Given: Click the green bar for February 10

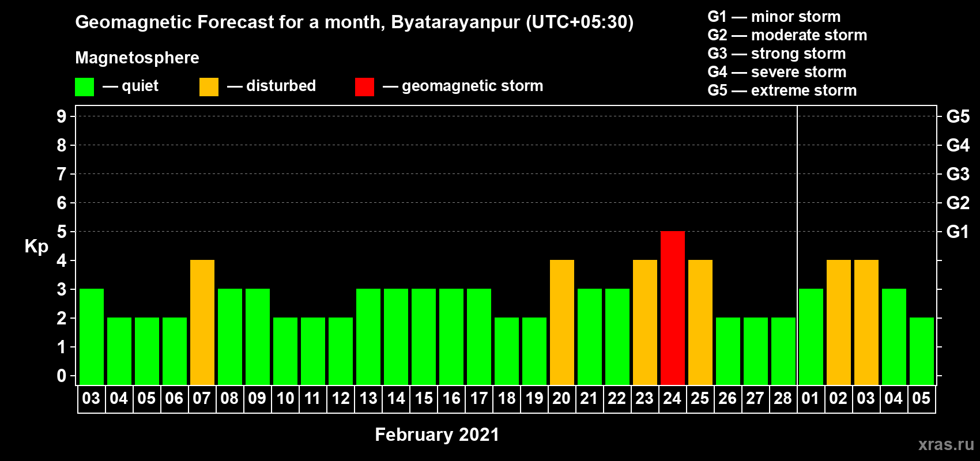Looking at the screenshot, I should coord(285,351).
